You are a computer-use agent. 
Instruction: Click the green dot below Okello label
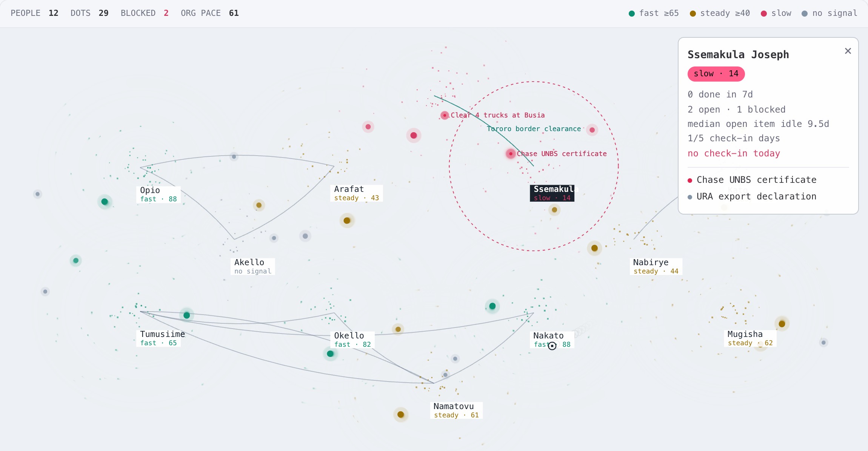tap(330, 354)
